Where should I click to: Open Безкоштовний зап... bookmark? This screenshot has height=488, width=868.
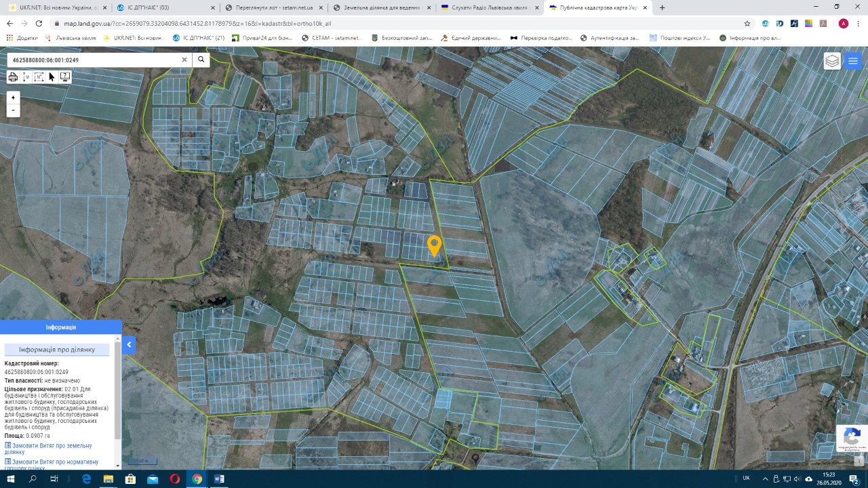[401, 38]
